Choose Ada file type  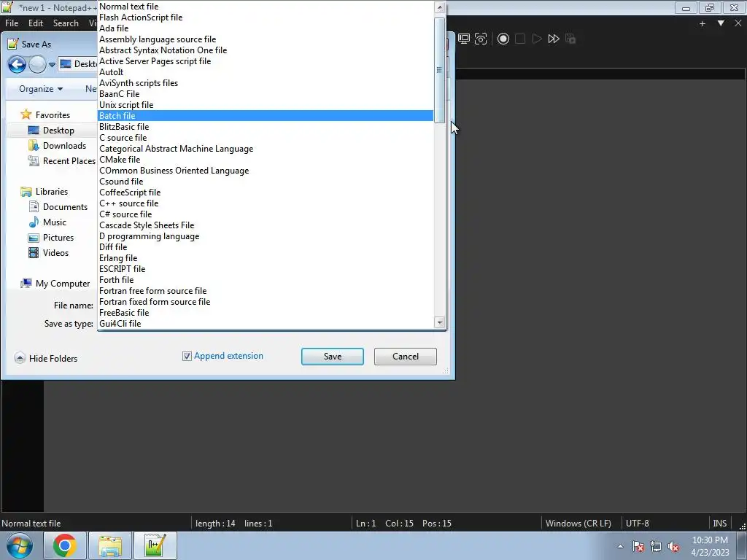click(x=266, y=28)
